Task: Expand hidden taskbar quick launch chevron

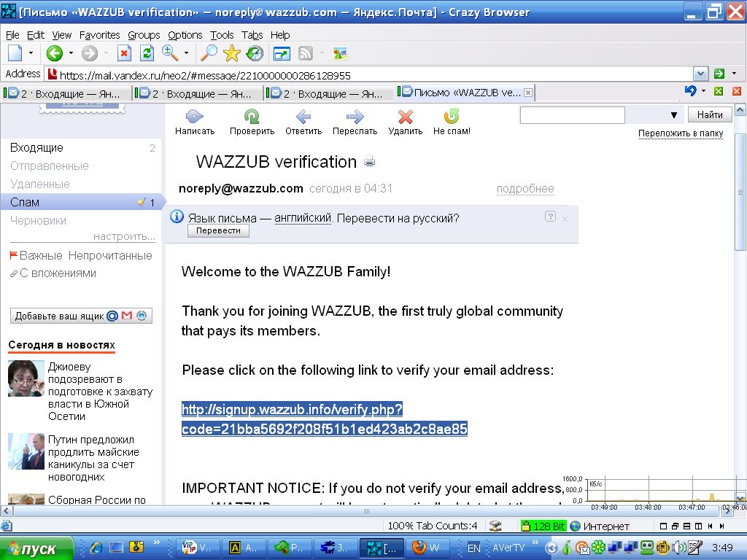Action: [x=156, y=542]
